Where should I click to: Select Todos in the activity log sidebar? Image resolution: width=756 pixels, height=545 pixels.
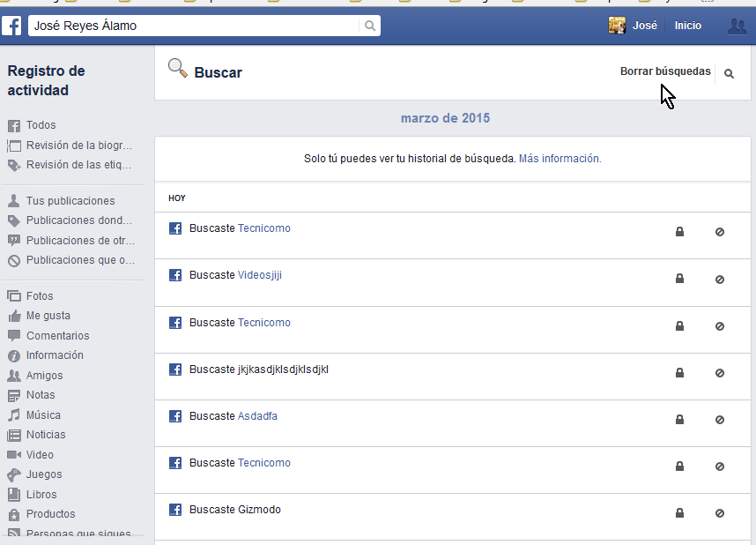[41, 125]
